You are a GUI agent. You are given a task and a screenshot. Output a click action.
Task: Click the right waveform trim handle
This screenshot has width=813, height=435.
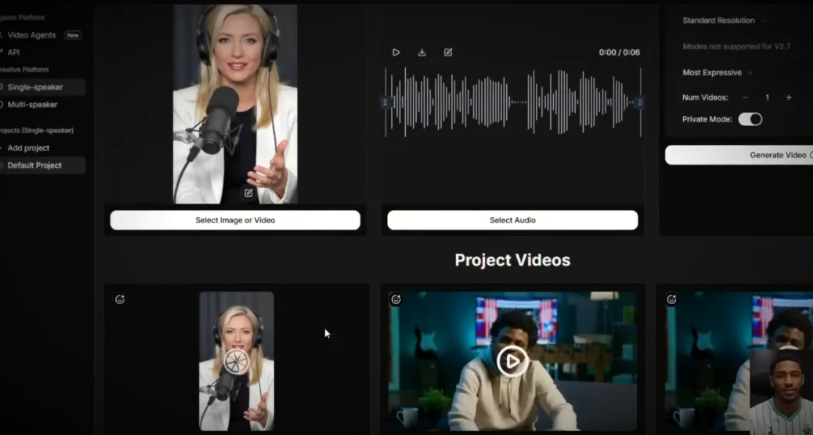(x=640, y=102)
